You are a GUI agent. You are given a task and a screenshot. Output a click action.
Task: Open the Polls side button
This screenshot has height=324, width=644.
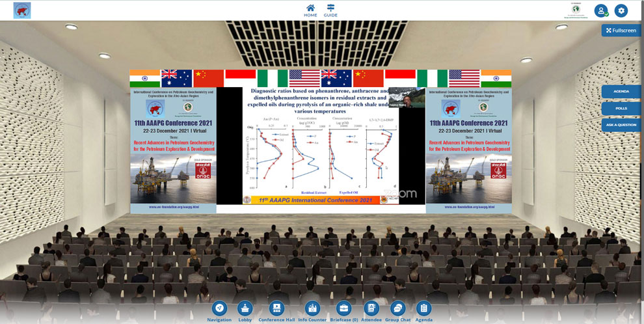tap(621, 109)
